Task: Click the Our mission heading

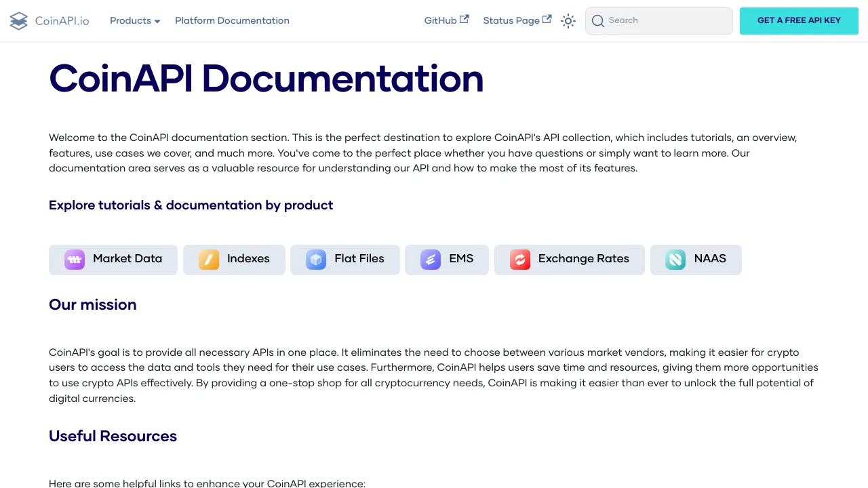Action: point(93,305)
